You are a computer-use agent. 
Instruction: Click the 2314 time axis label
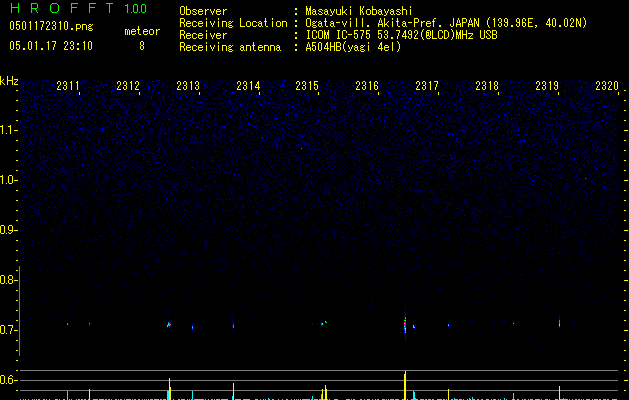coord(248,86)
